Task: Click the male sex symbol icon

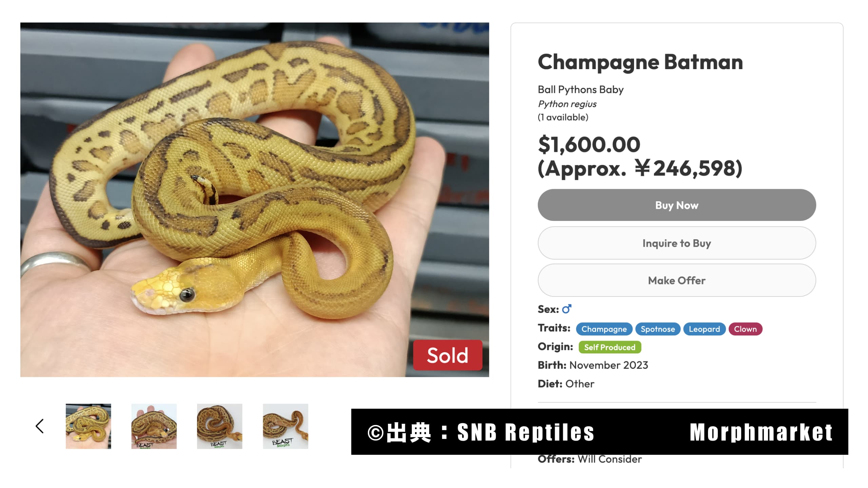Action: (567, 309)
